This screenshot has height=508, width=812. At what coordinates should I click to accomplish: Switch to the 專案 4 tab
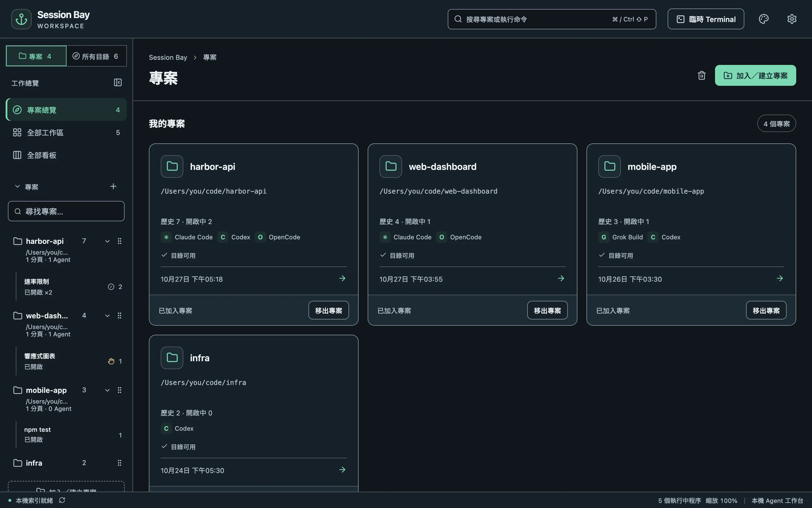(36, 56)
